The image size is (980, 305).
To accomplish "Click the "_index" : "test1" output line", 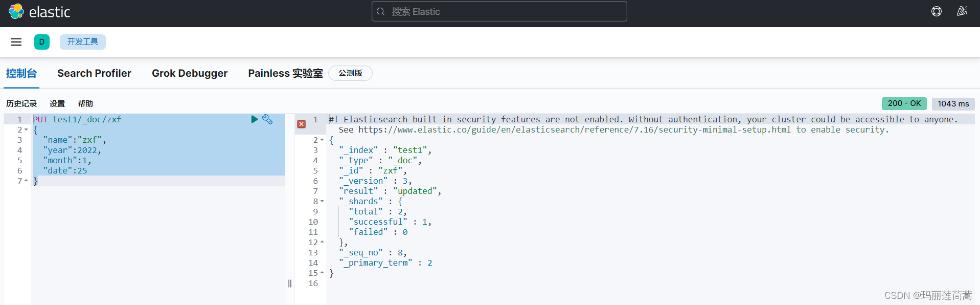I will [385, 150].
